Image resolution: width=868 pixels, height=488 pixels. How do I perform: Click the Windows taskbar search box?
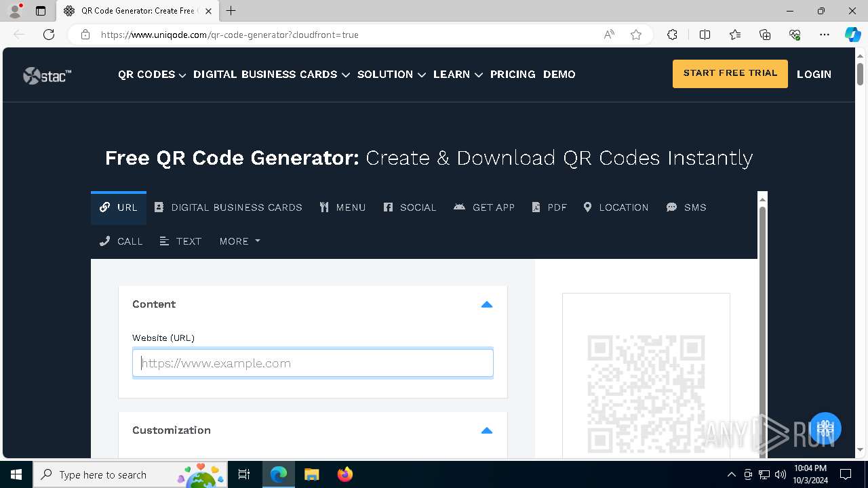click(x=130, y=474)
